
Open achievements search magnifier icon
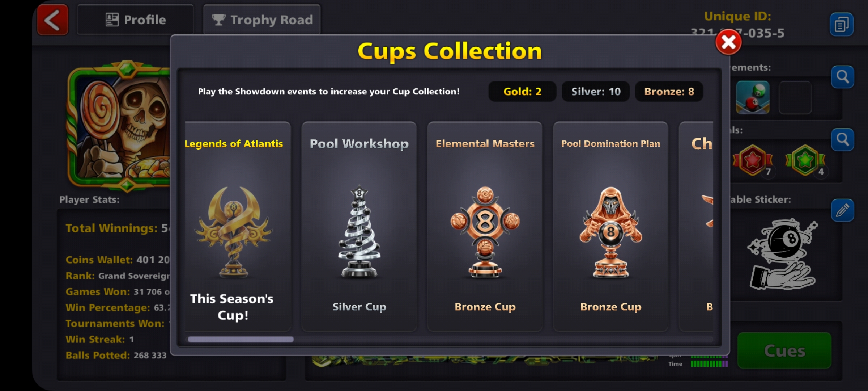[842, 77]
